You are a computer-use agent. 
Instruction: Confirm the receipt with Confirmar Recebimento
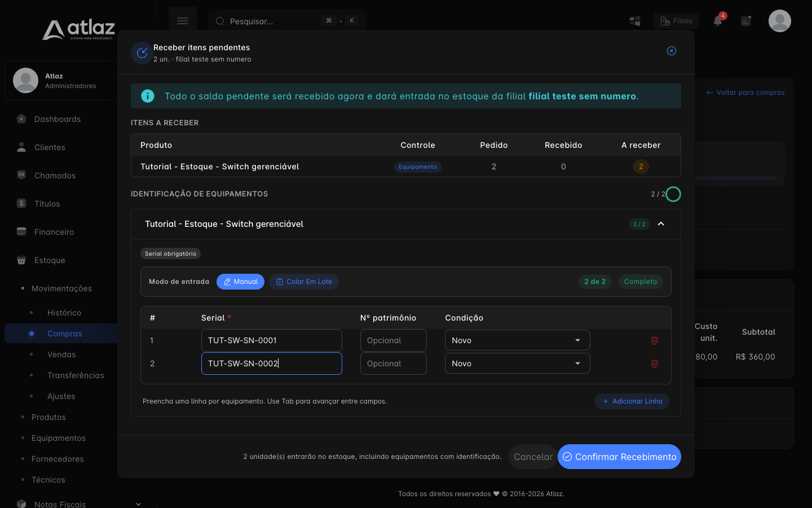[619, 457]
